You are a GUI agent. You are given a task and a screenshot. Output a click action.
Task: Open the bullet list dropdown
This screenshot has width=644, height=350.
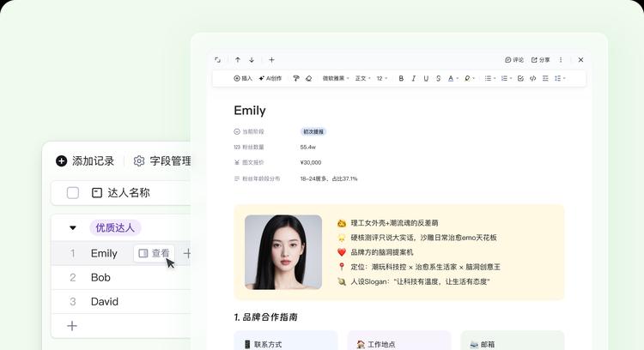click(490, 78)
